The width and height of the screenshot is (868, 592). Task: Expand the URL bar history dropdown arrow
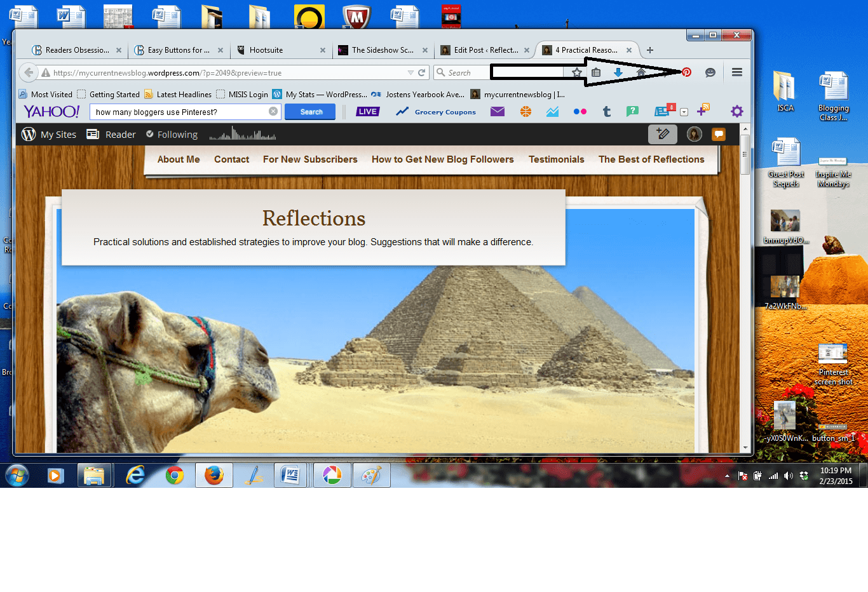[x=410, y=73]
